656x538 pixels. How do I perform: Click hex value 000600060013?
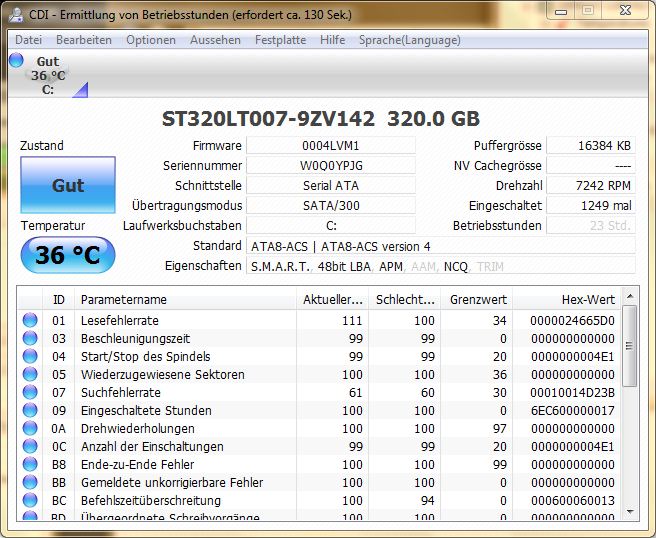point(573,500)
